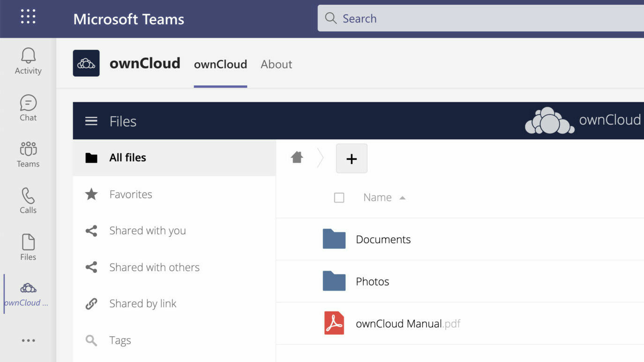Select ownCloud app in left rail
Viewport: 644px width, 362px height.
click(x=28, y=294)
